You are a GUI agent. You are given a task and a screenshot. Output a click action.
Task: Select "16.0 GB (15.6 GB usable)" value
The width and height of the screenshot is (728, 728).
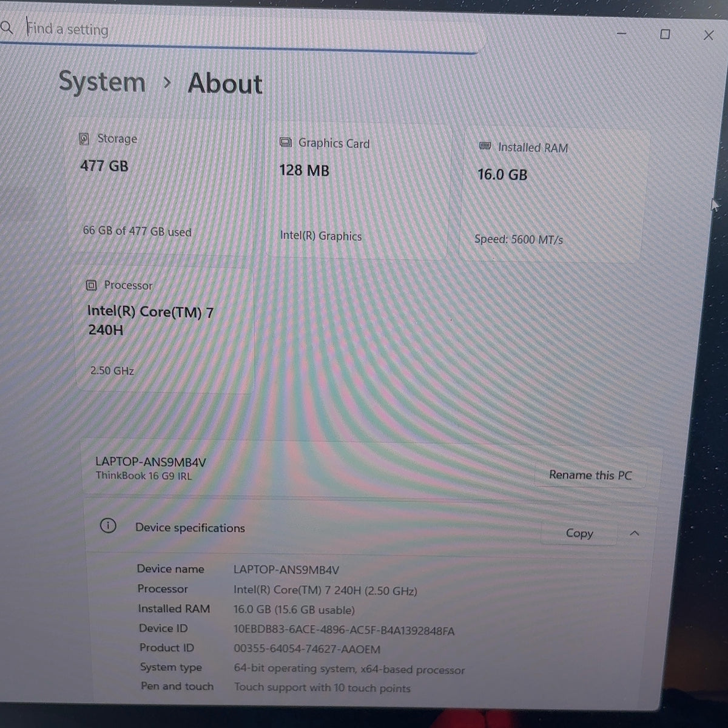tap(294, 610)
